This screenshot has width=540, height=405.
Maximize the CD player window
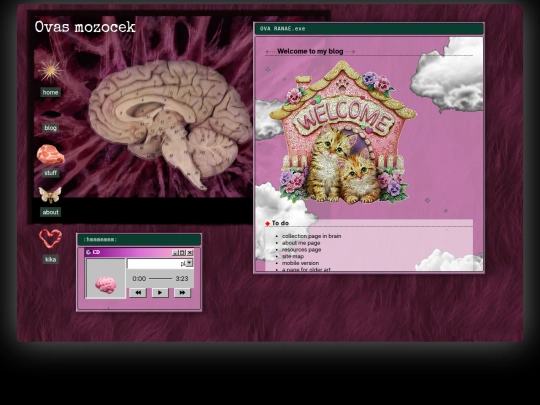pos(183,252)
